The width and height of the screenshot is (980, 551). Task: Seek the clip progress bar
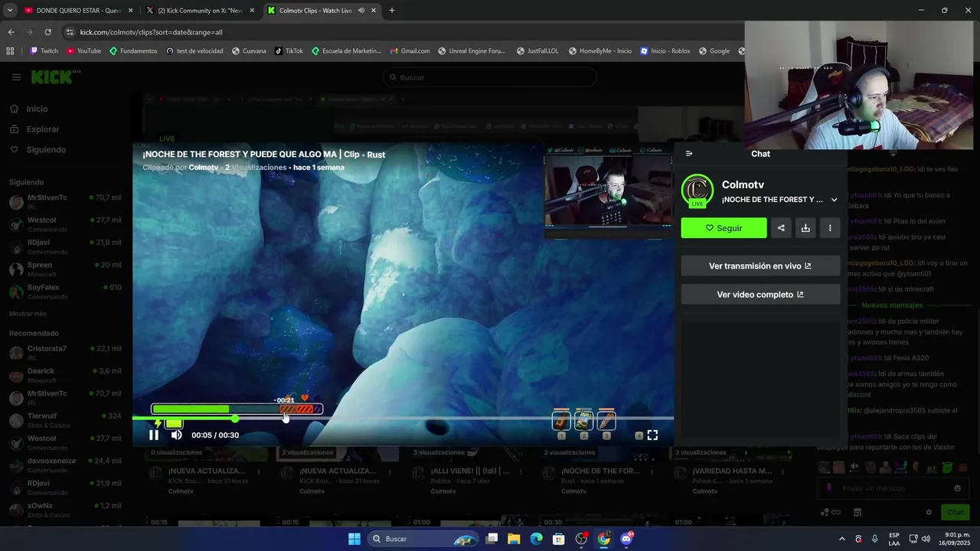click(x=403, y=418)
